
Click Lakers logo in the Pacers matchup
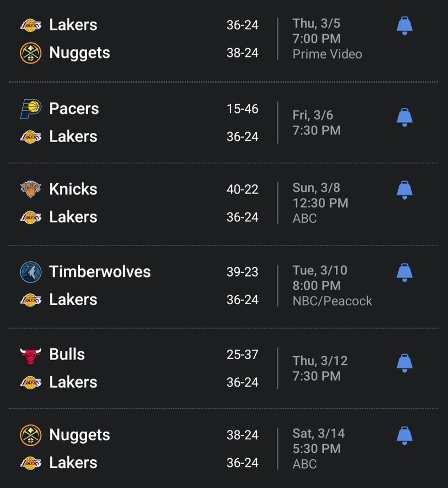(x=31, y=137)
